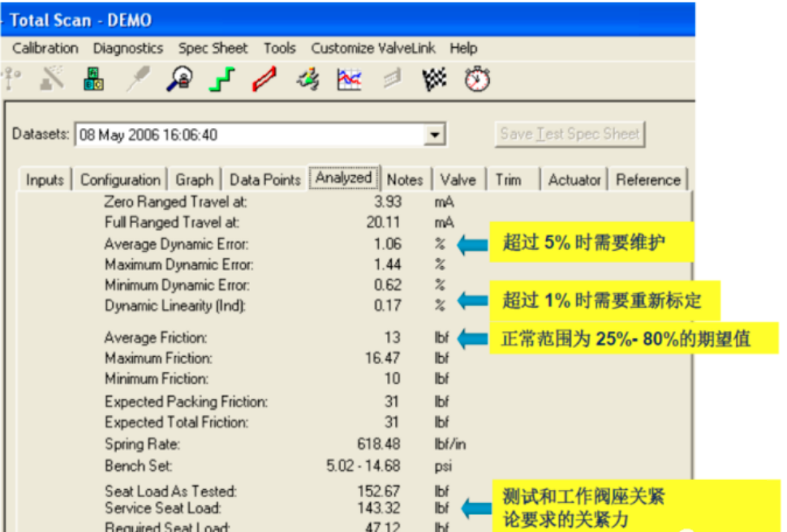The width and height of the screenshot is (787, 532).
Task: Click the colored blocks toolbar icon
Action: coord(94,79)
